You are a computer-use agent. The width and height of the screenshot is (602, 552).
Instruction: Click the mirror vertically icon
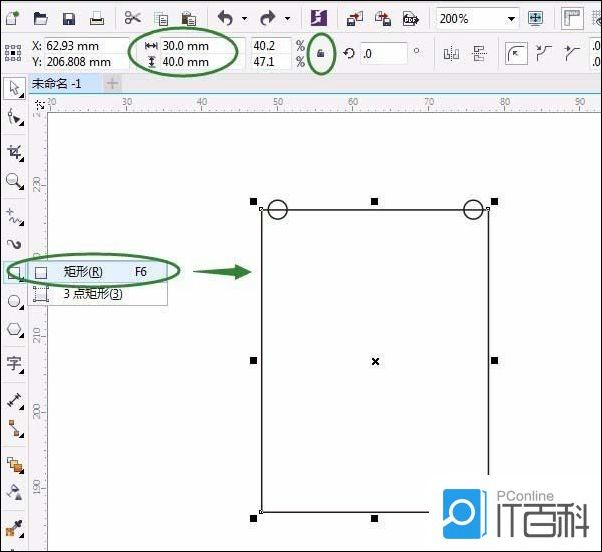[480, 53]
